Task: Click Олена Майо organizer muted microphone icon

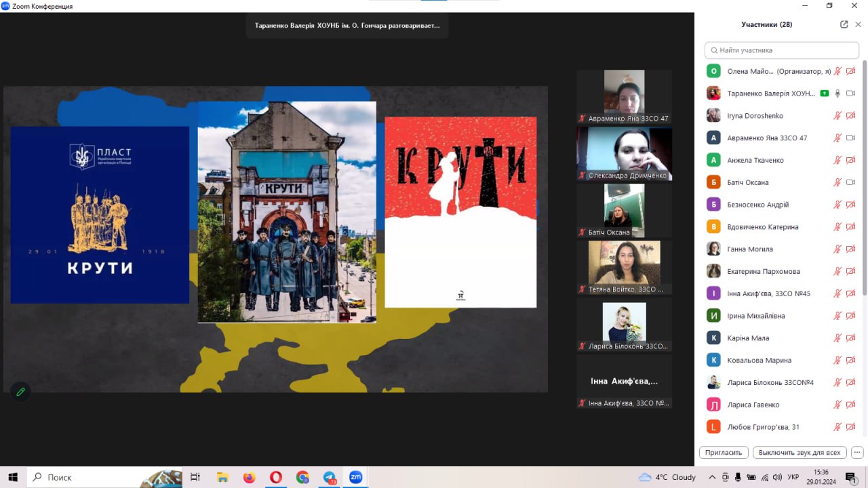Action: tap(837, 71)
